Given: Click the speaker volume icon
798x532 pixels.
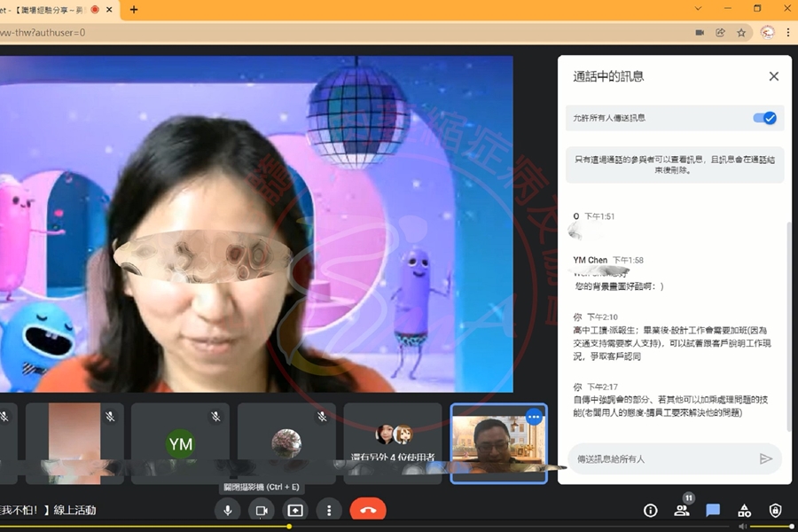Looking at the screenshot, I should pos(742,527).
